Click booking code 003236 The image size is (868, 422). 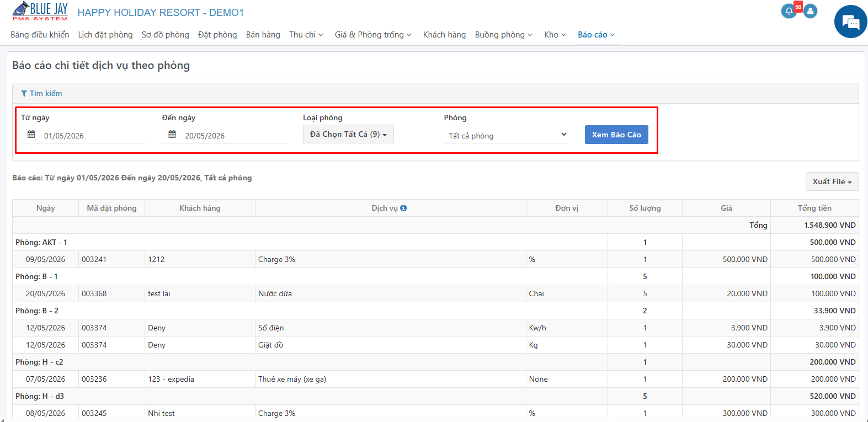(x=94, y=379)
